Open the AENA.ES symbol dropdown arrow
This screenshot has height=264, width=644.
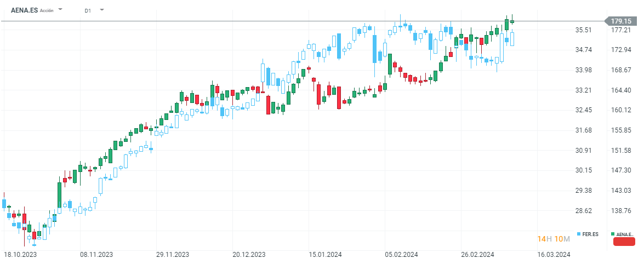pyautogui.click(x=60, y=10)
